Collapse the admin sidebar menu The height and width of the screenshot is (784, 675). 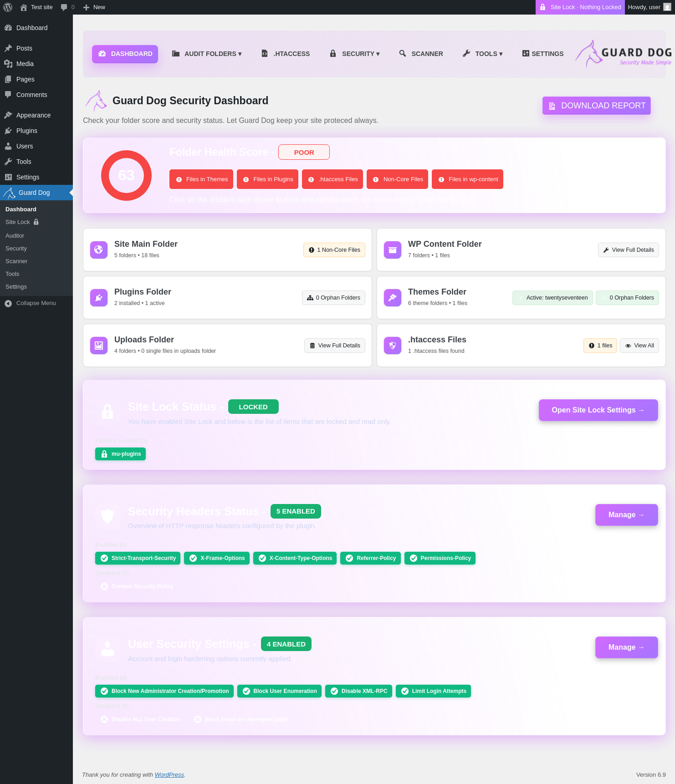pos(36,303)
